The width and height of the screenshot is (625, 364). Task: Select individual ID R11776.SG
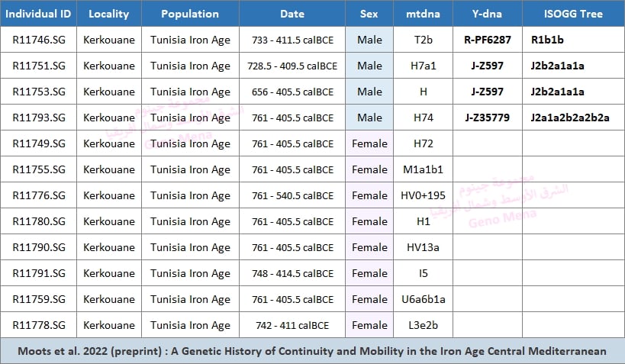tap(39, 195)
